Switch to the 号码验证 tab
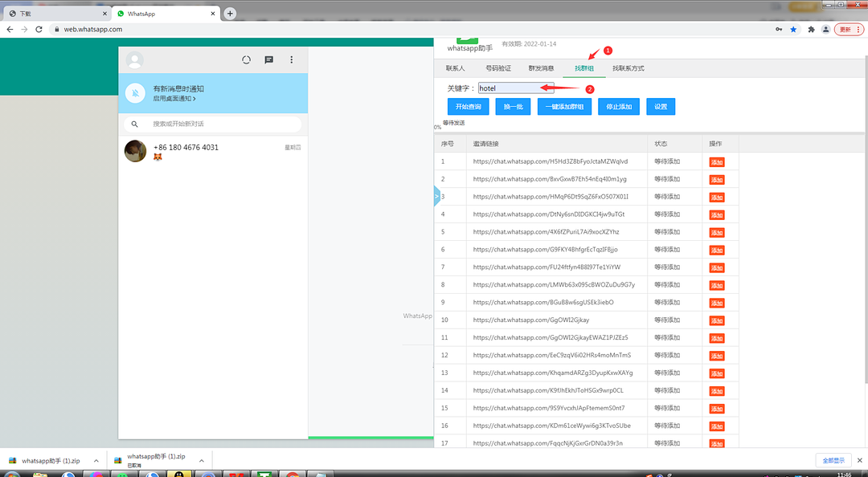This screenshot has height=477, width=868. pos(498,68)
